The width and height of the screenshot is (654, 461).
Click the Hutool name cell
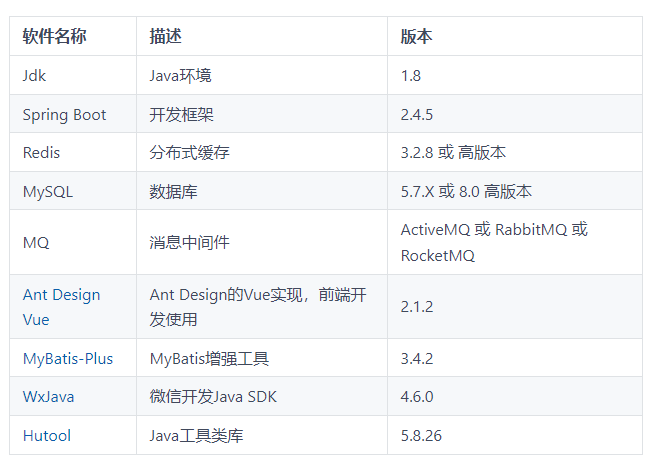(48, 435)
